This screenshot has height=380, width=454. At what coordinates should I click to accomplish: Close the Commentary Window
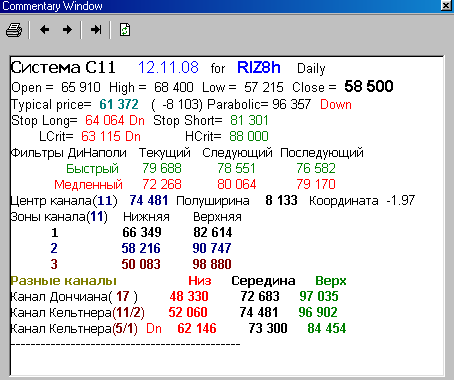pos(446,6)
